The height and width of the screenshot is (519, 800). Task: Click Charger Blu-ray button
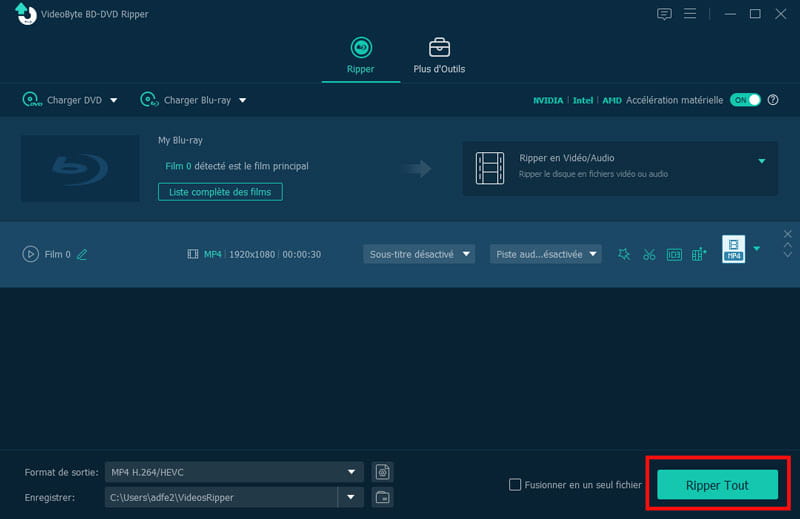point(186,100)
